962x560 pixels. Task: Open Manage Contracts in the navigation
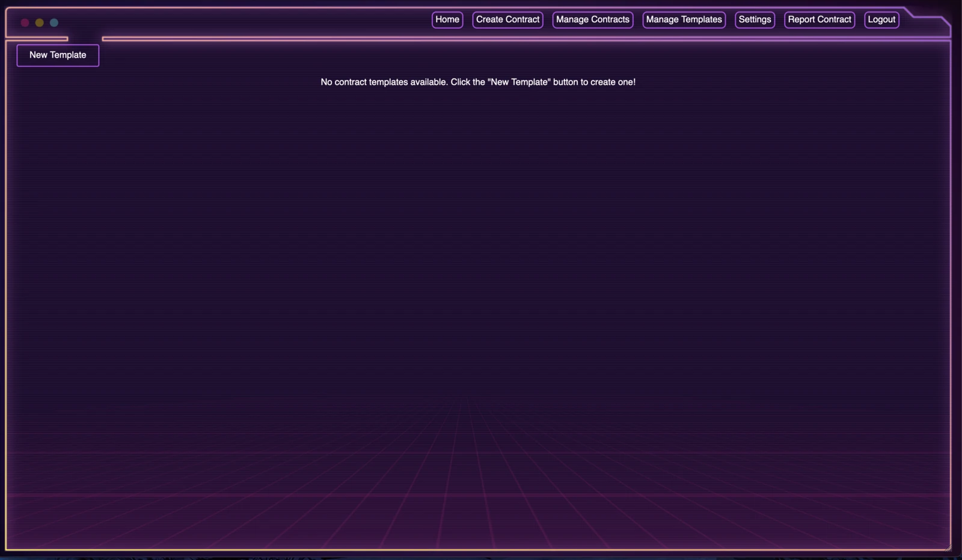click(593, 20)
